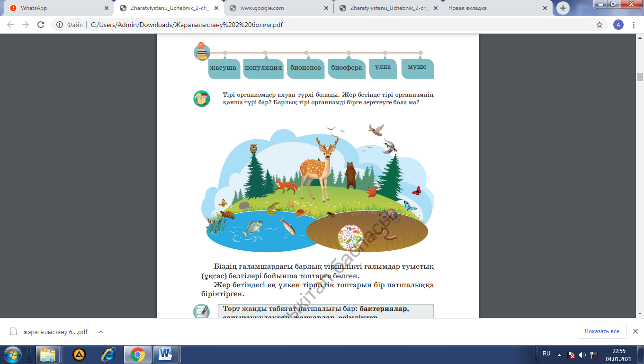Click the term биосфера

(x=347, y=68)
